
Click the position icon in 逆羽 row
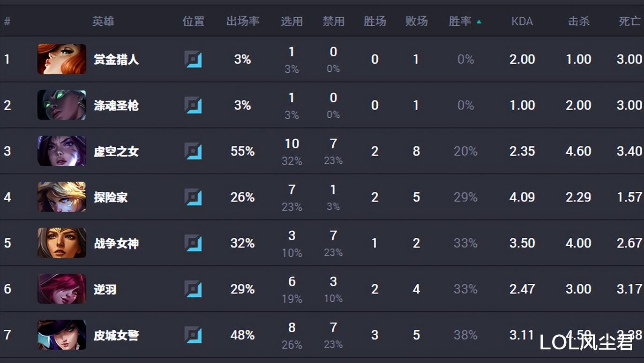pos(193,289)
